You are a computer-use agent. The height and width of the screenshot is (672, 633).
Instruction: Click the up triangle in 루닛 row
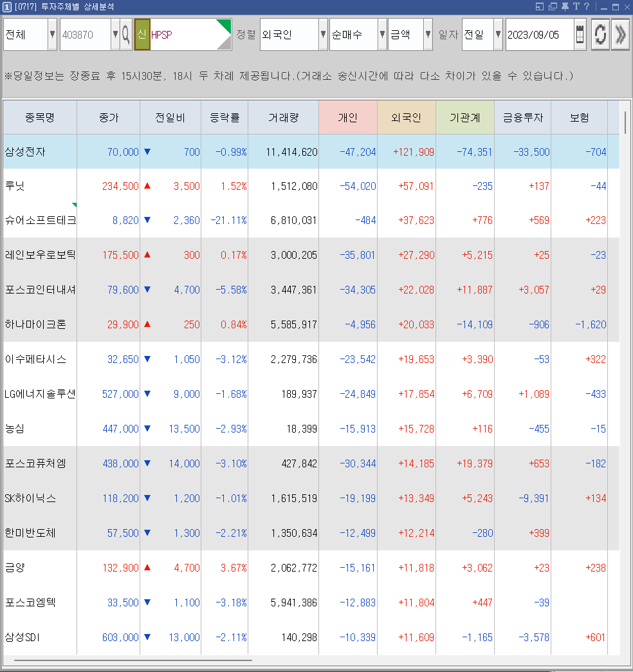147,185
